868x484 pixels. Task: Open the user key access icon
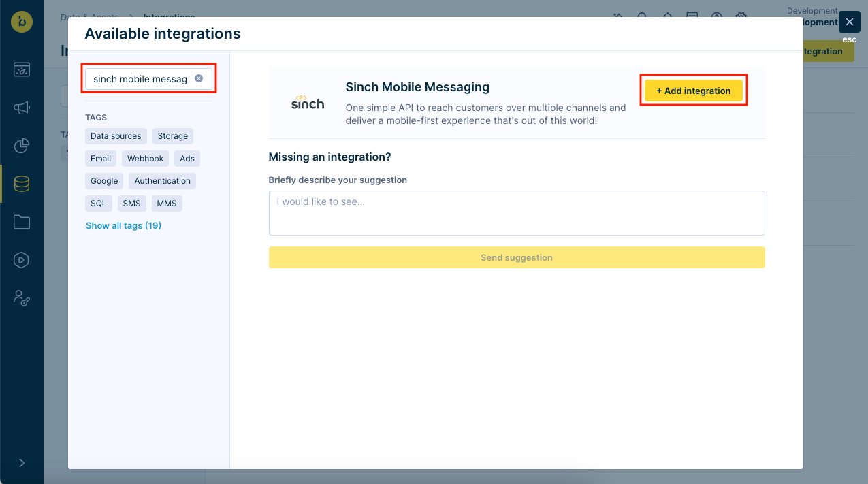coord(22,298)
